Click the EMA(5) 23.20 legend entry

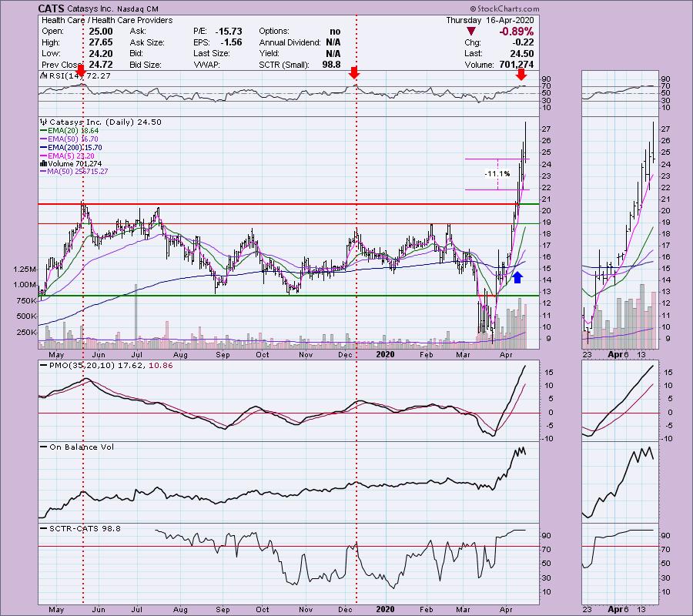coord(67,156)
